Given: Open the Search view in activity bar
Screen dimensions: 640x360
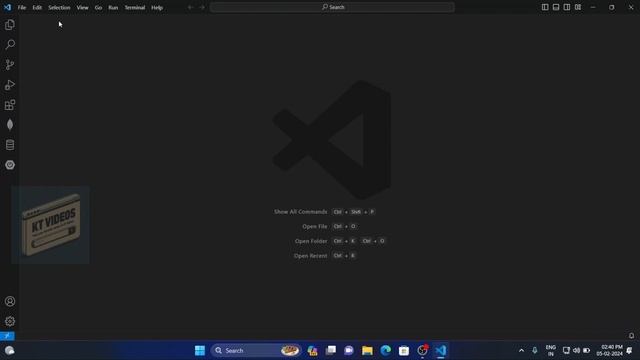Looking at the screenshot, I should point(10,44).
